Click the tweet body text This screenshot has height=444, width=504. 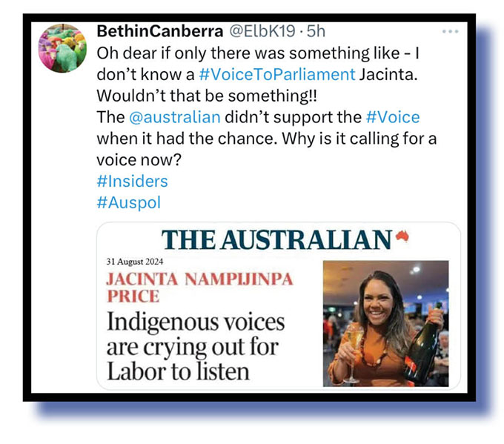tap(267, 107)
